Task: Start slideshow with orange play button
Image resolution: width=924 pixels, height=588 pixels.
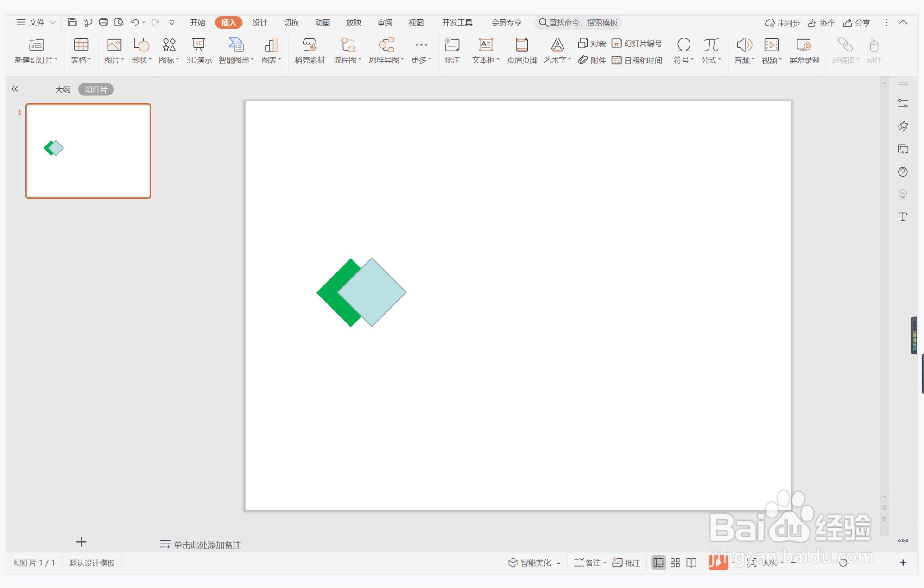Action: (x=718, y=563)
